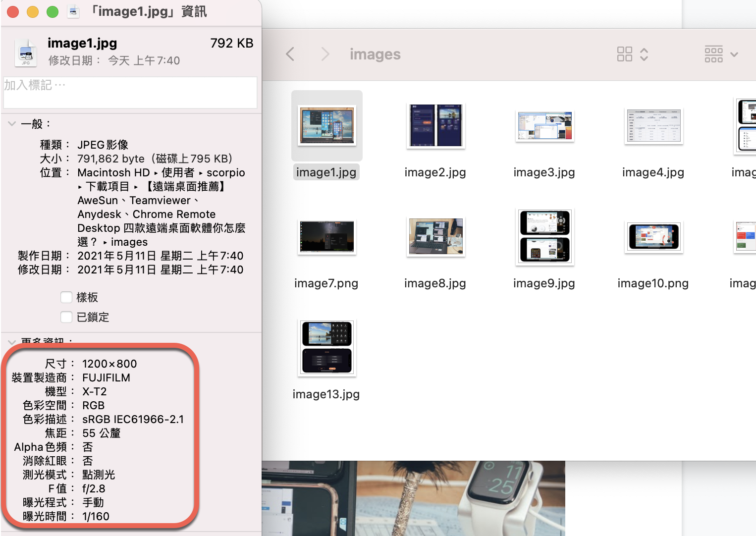The height and width of the screenshot is (536, 756).
Task: Click the 加入標記 tags field
Action: pos(130,92)
